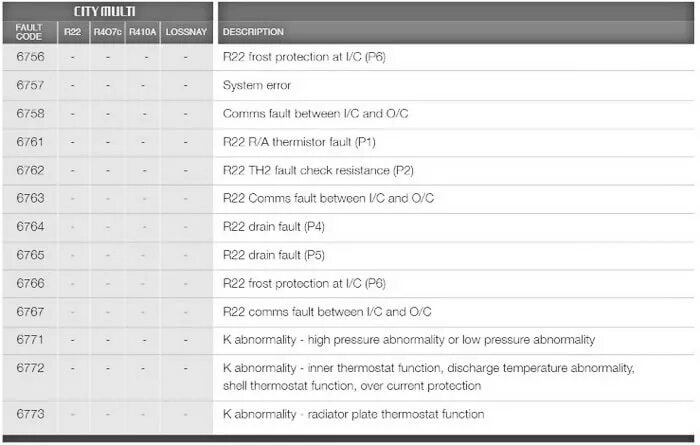Select fault code 6756 cell
Viewport: 700px width, 445px height.
[x=30, y=57]
